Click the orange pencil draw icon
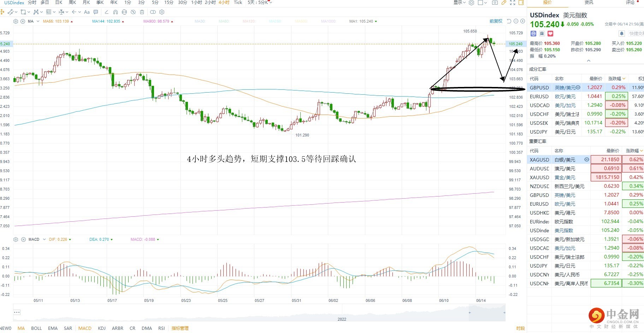This screenshot has height=333, width=644. (504, 2)
